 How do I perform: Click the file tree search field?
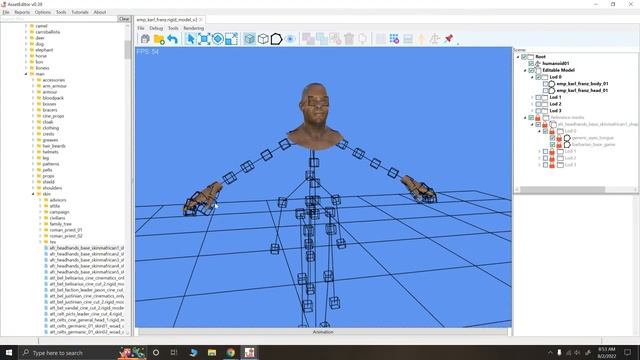click(x=59, y=19)
